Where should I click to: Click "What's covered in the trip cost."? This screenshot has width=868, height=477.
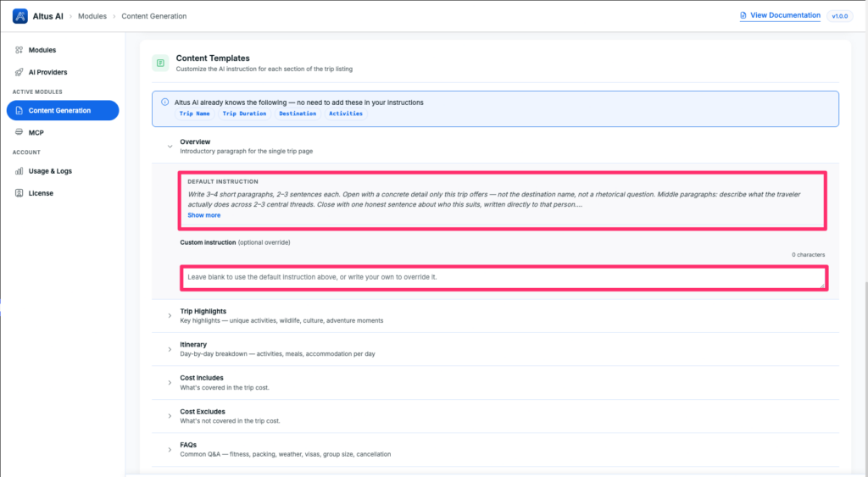(x=224, y=388)
